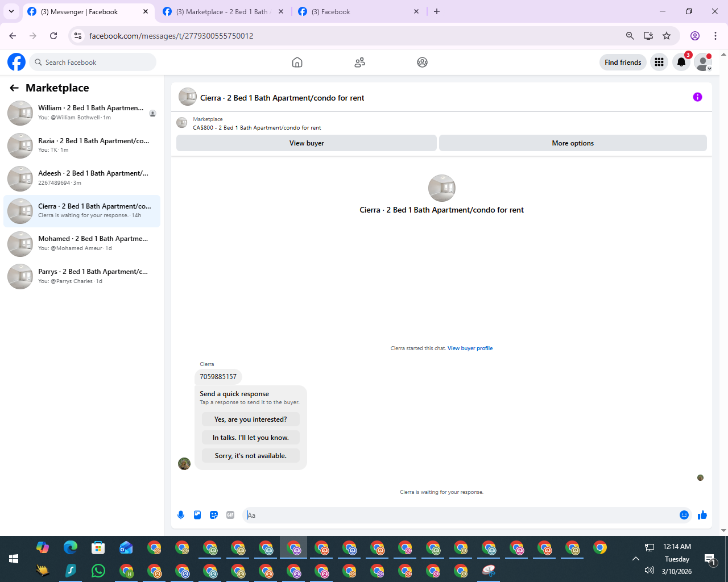Viewport: 728px width, 582px height.
Task: Click the back arrow beside Marketplace
Action: [x=14, y=88]
